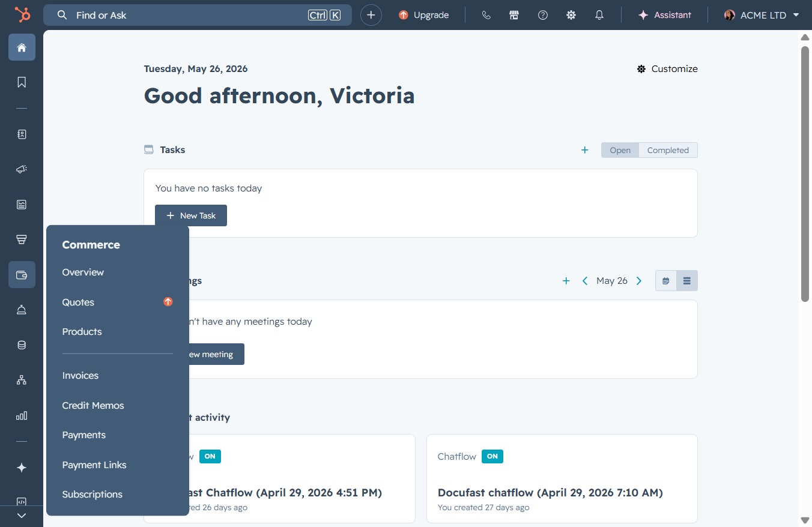Click Customize on the home dashboard
The height and width of the screenshot is (527, 812).
point(667,69)
